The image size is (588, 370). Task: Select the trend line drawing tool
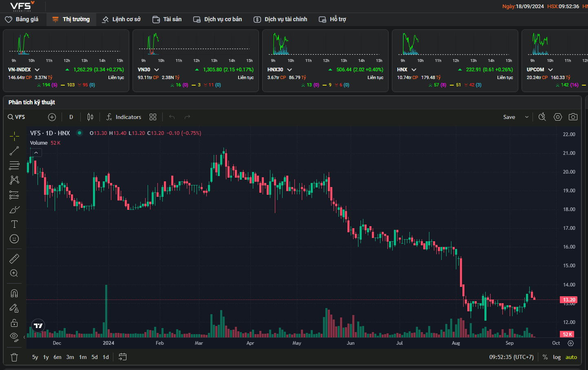(14, 151)
